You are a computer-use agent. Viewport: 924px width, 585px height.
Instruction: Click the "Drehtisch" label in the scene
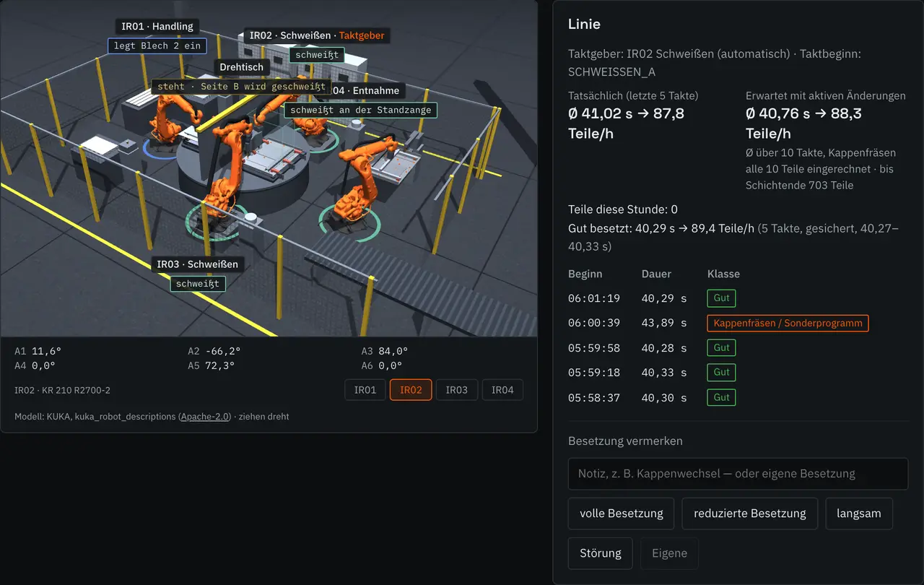(242, 67)
